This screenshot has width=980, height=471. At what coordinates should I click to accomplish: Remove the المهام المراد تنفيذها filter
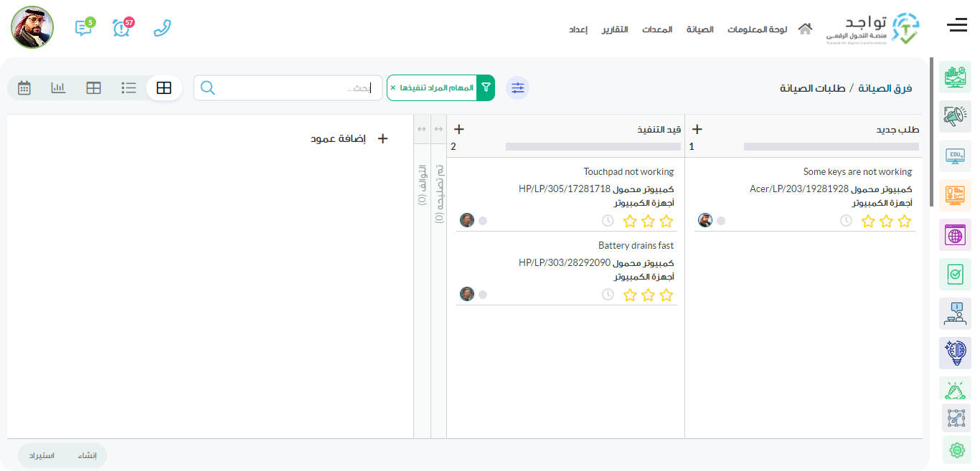pyautogui.click(x=392, y=87)
